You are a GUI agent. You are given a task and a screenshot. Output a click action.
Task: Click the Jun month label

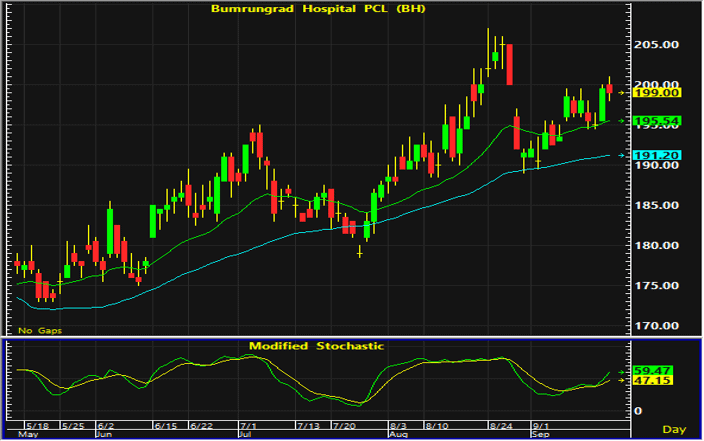(x=104, y=435)
